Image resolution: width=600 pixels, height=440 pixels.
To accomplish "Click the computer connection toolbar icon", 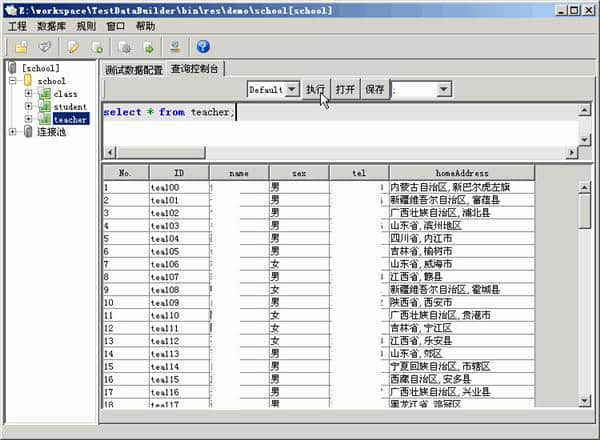I will pos(176,47).
